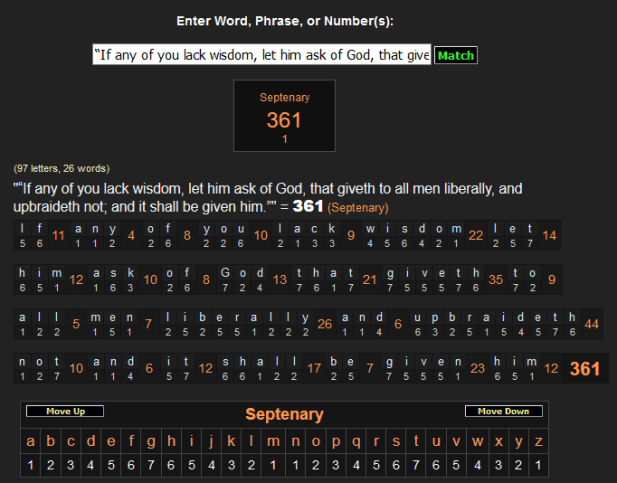
Task: Click the Move Down button
Action: pyautogui.click(x=503, y=411)
